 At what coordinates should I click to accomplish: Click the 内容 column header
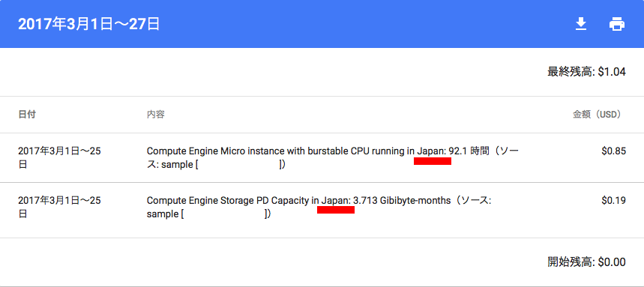click(156, 115)
